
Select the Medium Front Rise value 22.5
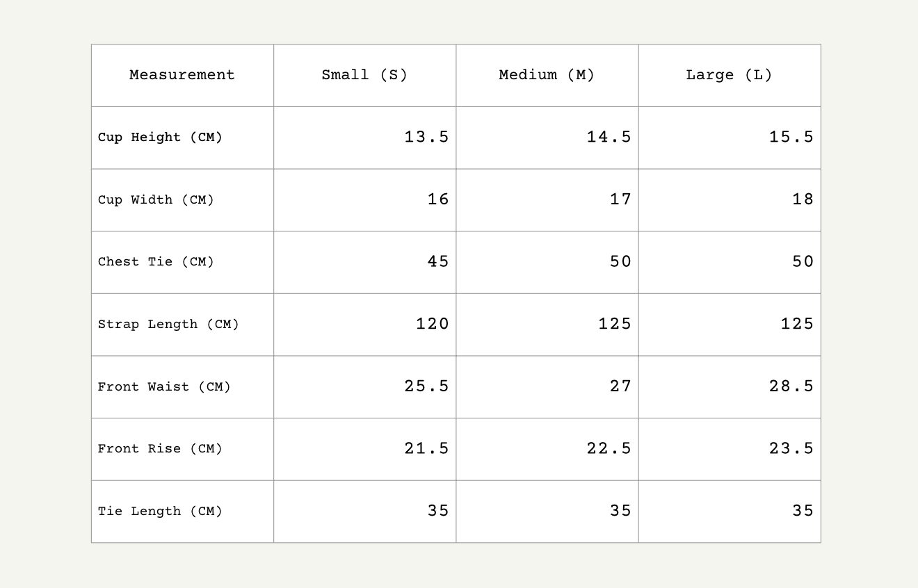[609, 448]
